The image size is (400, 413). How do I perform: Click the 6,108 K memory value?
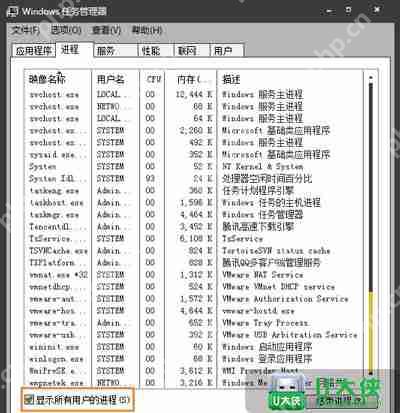click(196, 239)
